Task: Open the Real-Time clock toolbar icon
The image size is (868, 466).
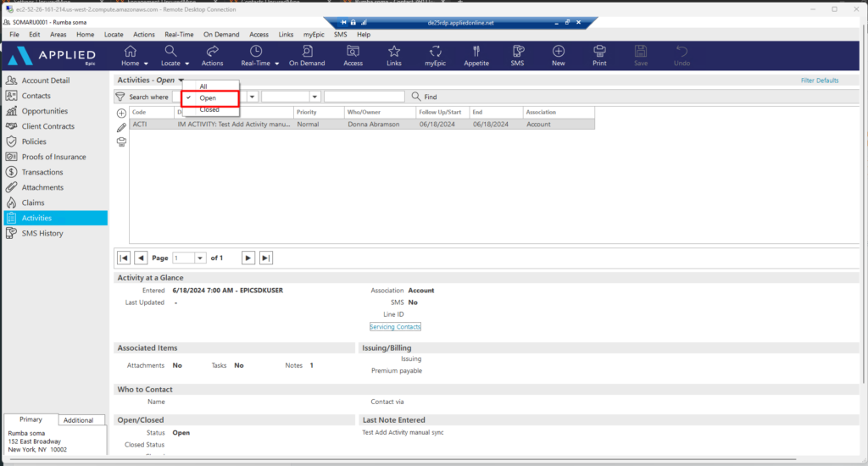Action: [x=256, y=52]
